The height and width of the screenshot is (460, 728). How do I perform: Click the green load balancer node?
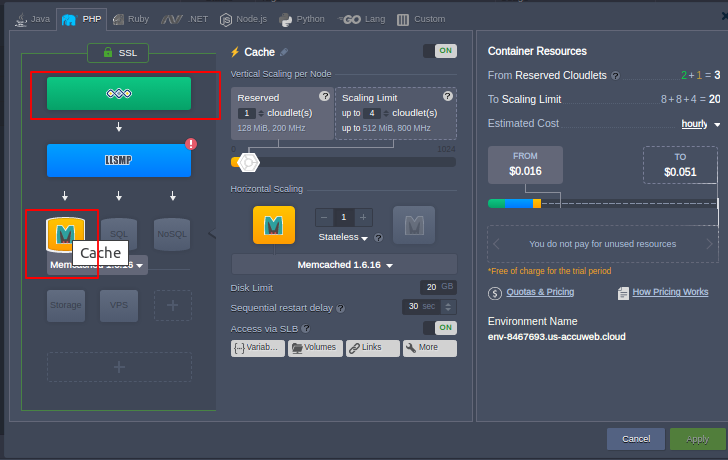click(x=119, y=94)
